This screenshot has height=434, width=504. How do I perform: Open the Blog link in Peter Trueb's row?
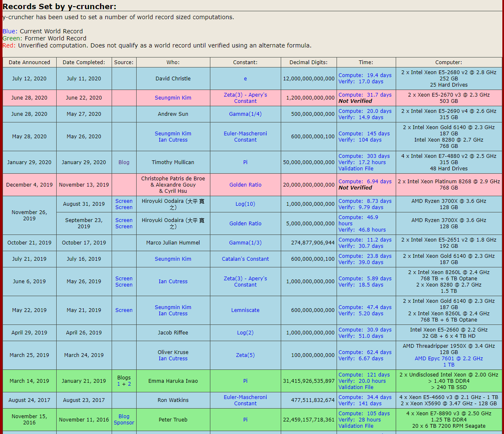pos(124,417)
